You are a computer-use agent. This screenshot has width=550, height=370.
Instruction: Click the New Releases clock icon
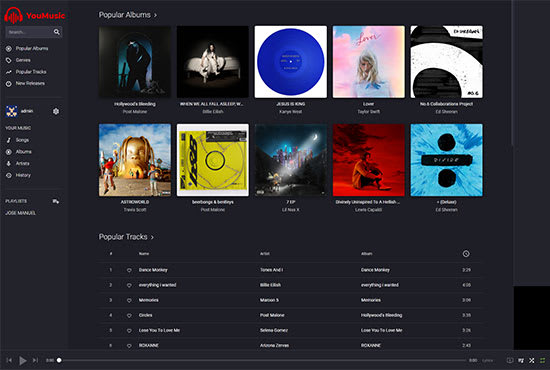coord(9,83)
